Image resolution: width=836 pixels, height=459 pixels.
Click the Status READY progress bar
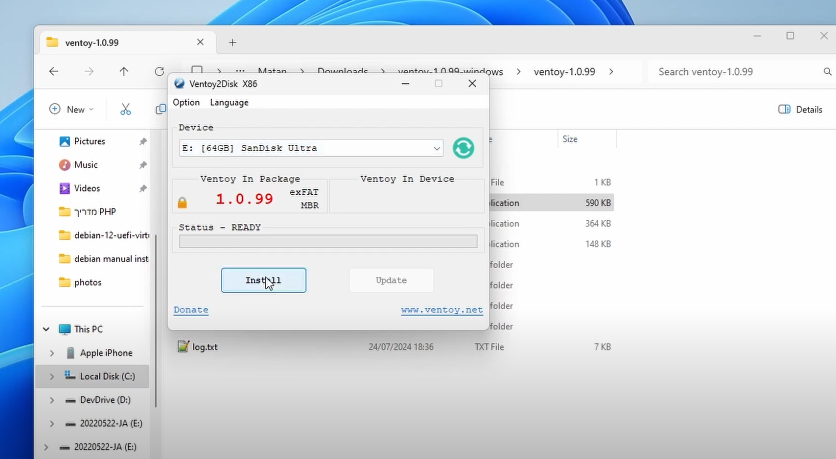pos(328,241)
